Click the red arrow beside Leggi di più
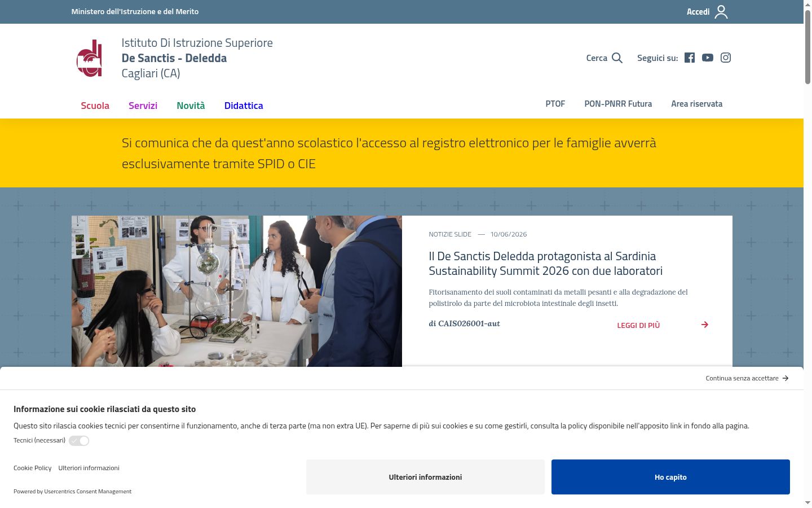Screen dimensions: 812x508 (705, 325)
